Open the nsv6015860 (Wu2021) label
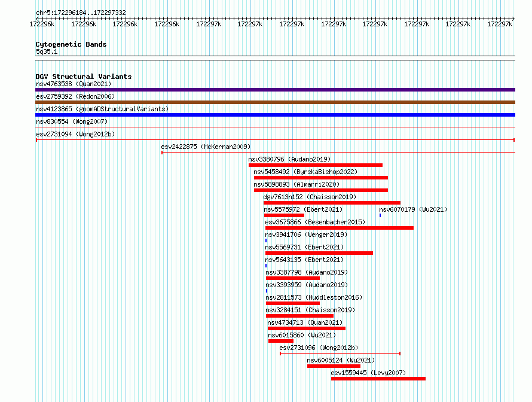 click(302, 335)
